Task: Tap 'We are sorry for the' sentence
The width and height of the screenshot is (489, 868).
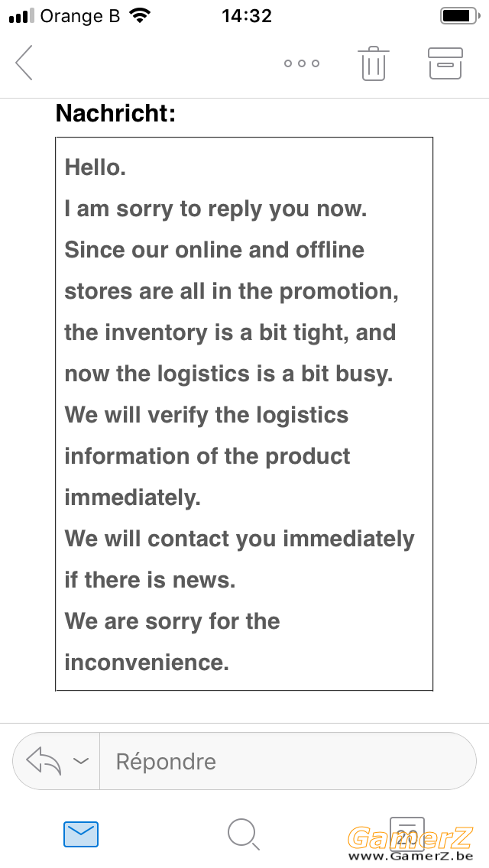Action: tap(172, 621)
